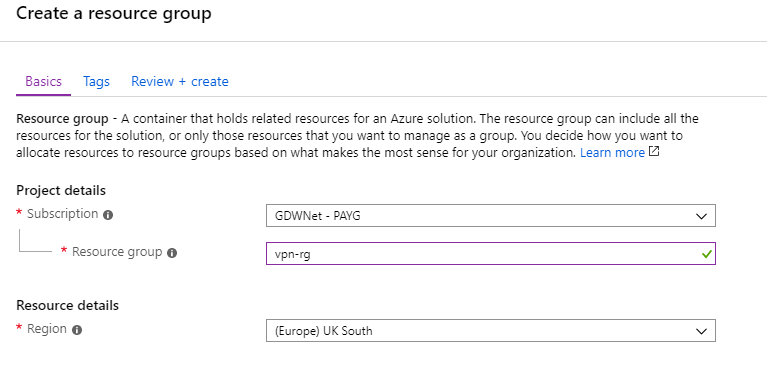Click the Subscription info icon
Viewport: 767px width, 392px height.
(x=108, y=215)
